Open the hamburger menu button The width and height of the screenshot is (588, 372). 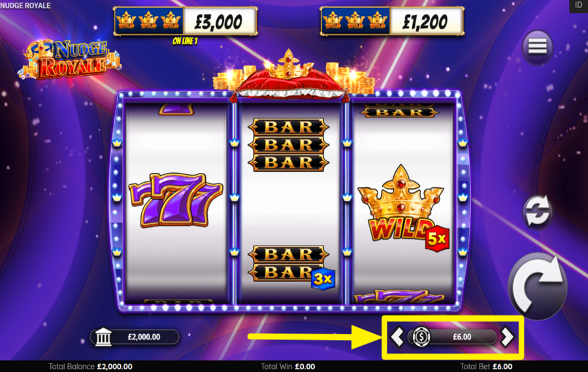coord(538,47)
